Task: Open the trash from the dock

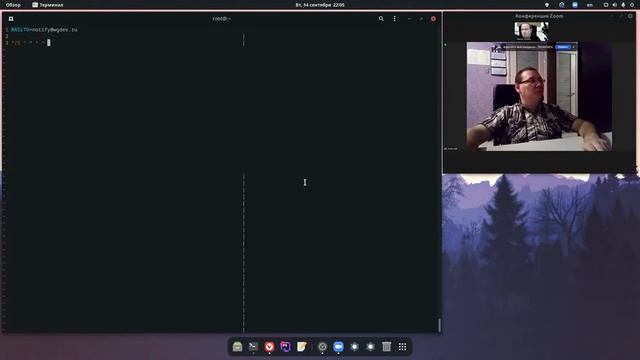Action: [386, 347]
